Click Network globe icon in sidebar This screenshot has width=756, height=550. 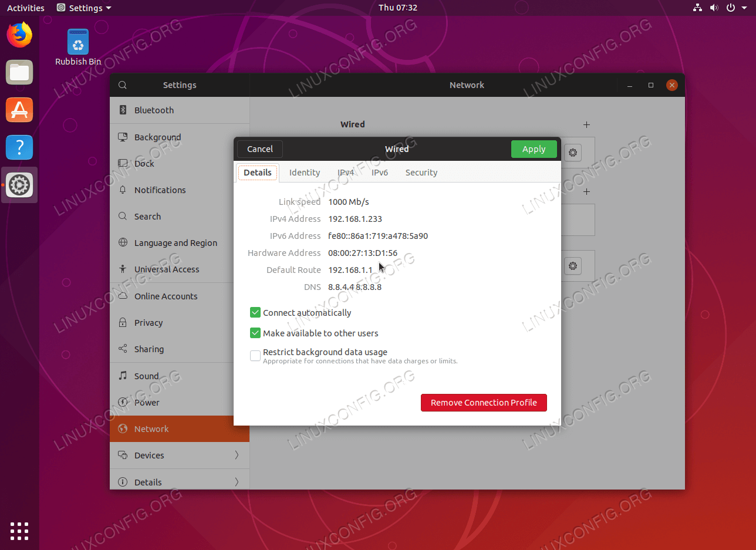pyautogui.click(x=123, y=428)
